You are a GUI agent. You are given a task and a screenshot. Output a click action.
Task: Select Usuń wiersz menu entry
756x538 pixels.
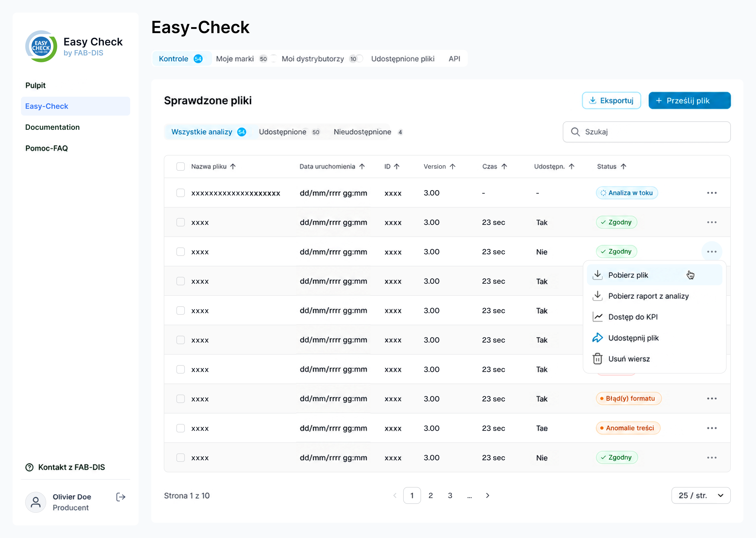pos(654,359)
